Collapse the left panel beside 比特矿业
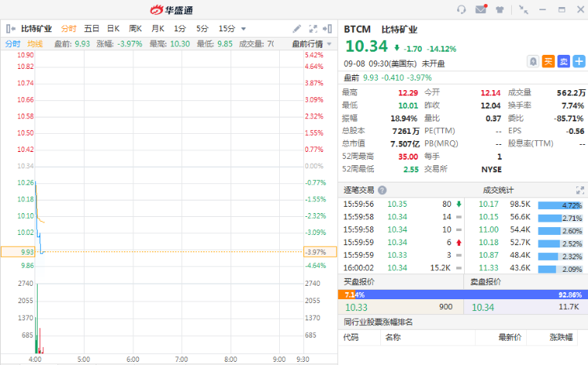The width and height of the screenshot is (588, 365). (x=11, y=28)
